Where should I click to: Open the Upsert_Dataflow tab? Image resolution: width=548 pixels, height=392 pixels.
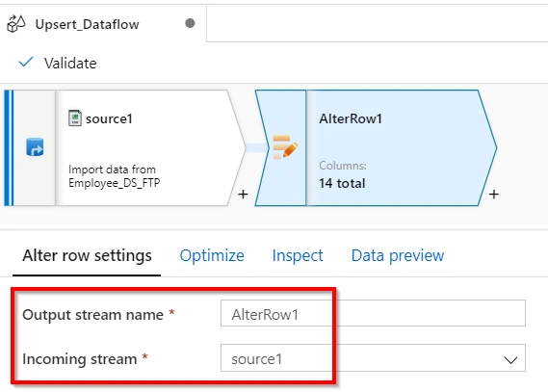click(x=103, y=23)
